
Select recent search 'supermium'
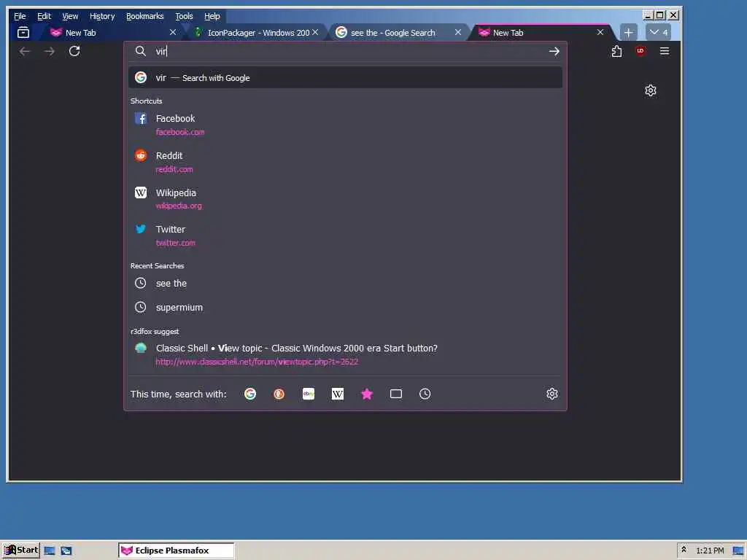[x=345, y=308]
